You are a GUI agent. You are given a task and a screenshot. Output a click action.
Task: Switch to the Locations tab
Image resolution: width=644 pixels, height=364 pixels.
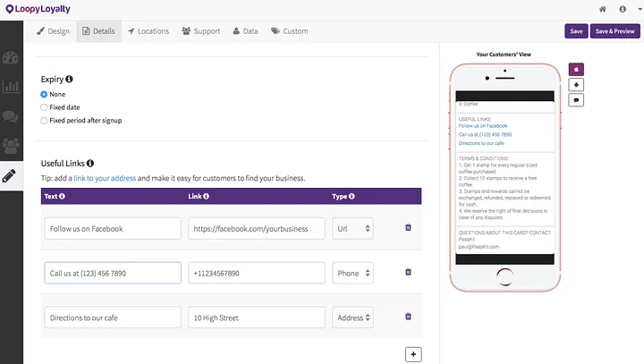coord(148,31)
